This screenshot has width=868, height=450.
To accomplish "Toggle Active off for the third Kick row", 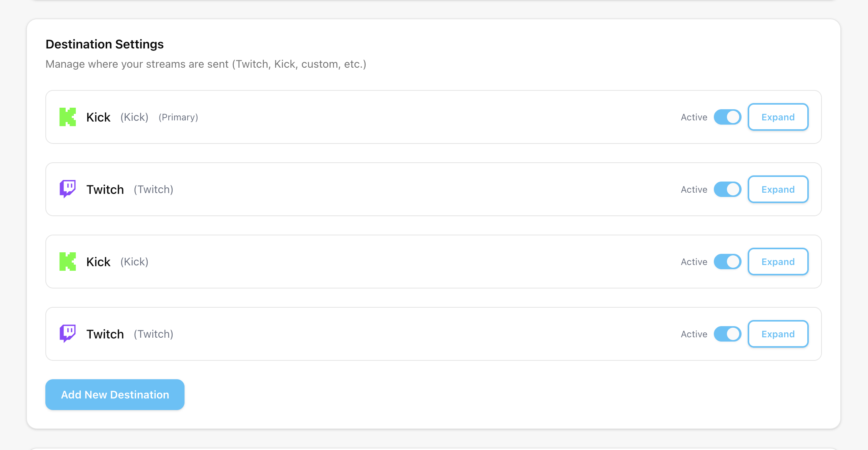I will (x=727, y=261).
